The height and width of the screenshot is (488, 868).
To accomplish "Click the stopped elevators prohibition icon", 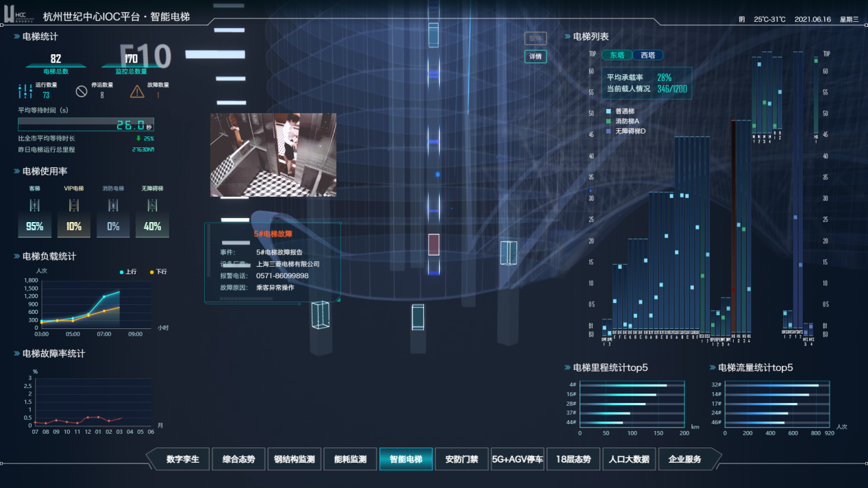I will [x=82, y=90].
